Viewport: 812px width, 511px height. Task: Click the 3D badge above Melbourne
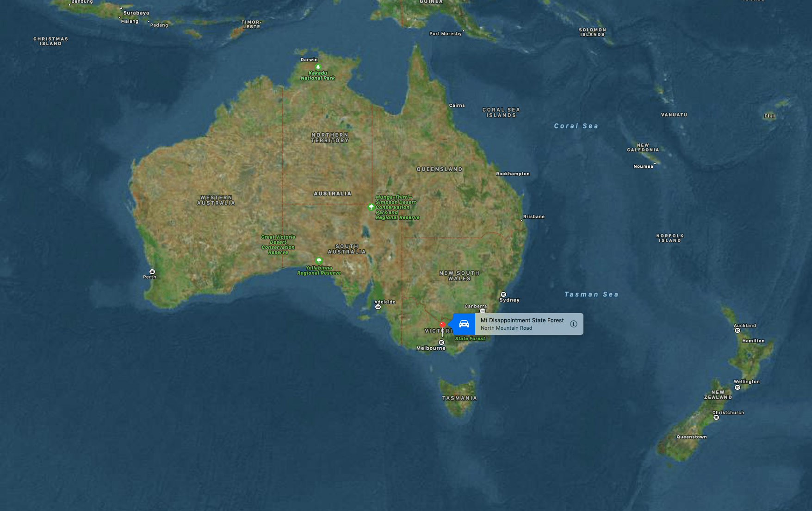[441, 342]
